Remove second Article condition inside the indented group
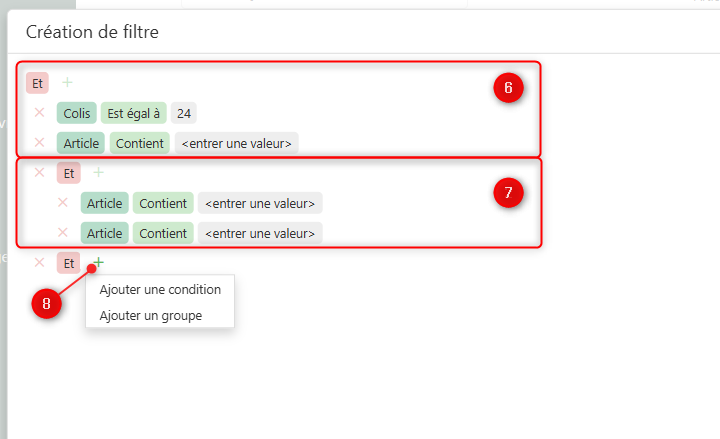Image resolution: width=720 pixels, height=439 pixels. pos(63,233)
